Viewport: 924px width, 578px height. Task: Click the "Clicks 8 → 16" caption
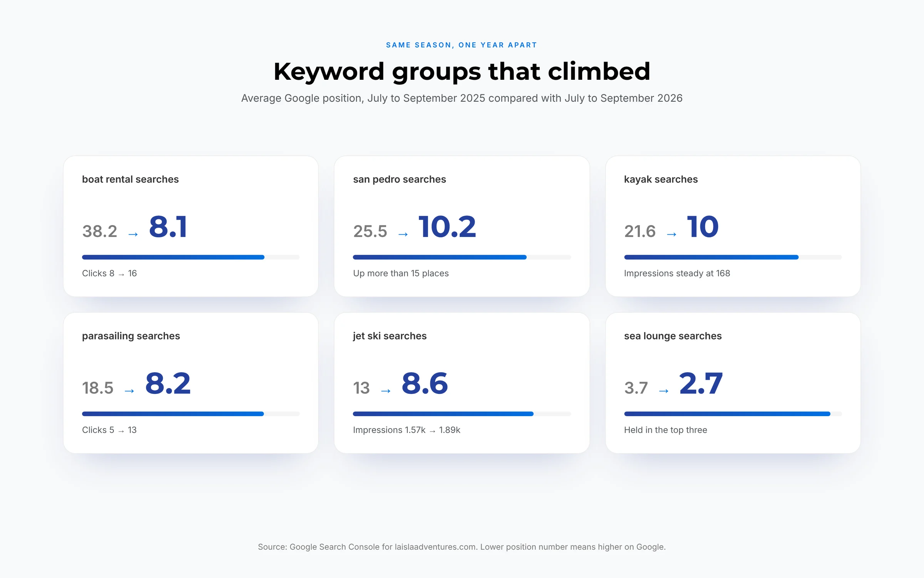point(109,274)
